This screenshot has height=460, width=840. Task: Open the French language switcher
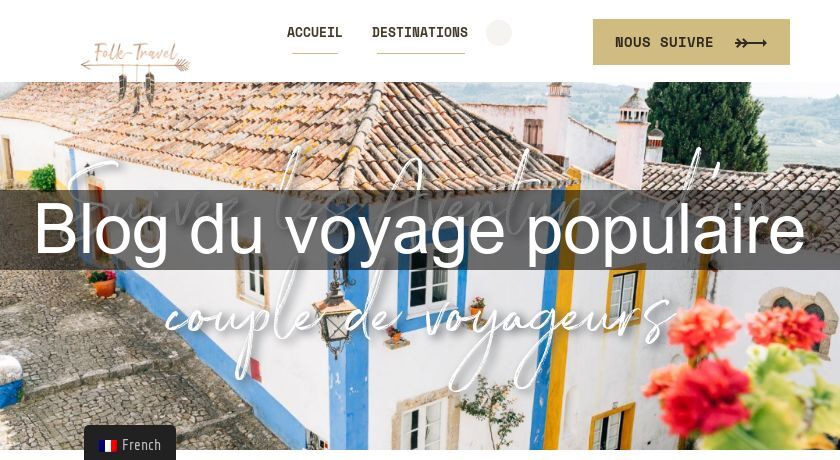[x=130, y=443]
